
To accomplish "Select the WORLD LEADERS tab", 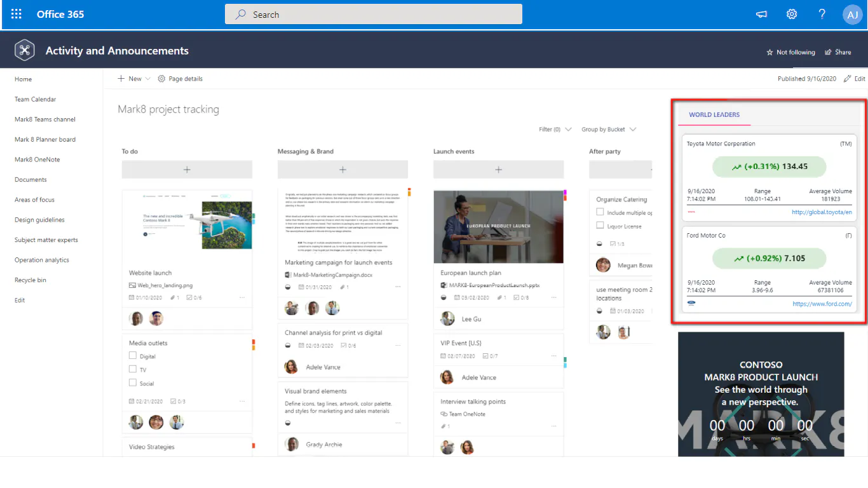I will click(x=714, y=115).
